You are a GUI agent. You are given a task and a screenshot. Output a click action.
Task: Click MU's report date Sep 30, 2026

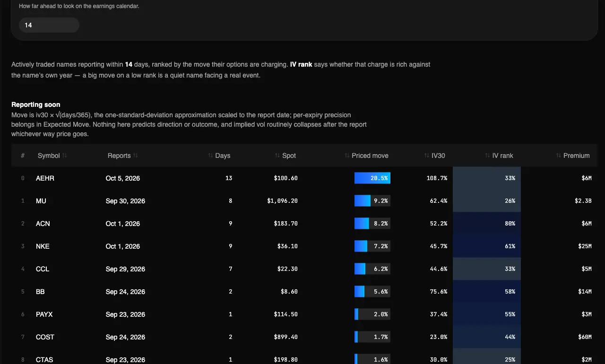pyautogui.click(x=125, y=201)
